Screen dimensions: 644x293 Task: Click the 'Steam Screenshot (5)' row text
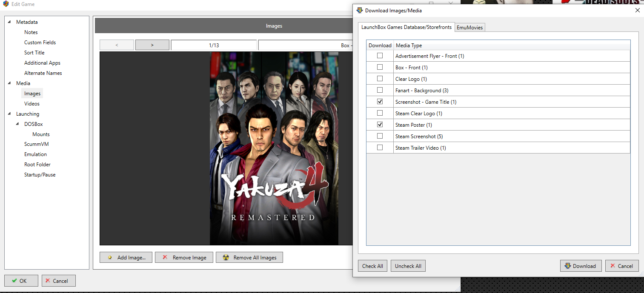(419, 137)
